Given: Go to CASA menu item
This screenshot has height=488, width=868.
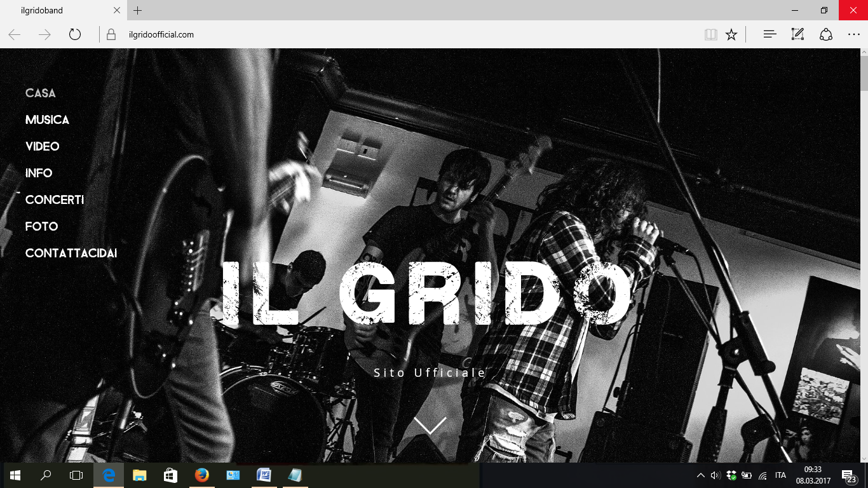Looking at the screenshot, I should [x=41, y=93].
